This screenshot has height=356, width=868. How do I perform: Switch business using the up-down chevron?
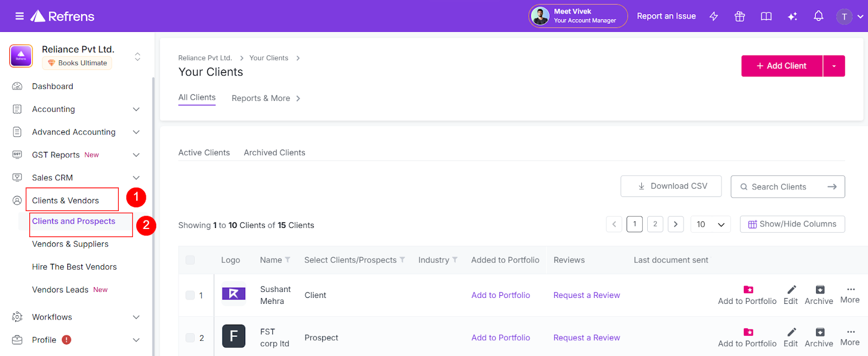(138, 56)
